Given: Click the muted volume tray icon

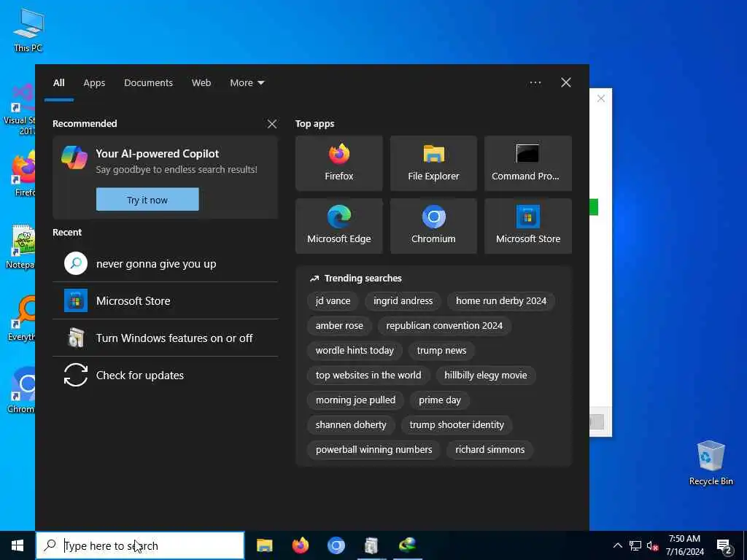Looking at the screenshot, I should pyautogui.click(x=652, y=545).
